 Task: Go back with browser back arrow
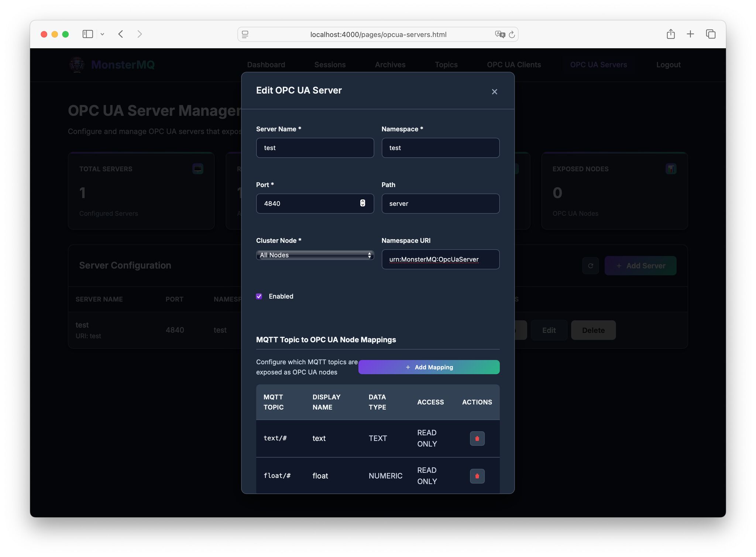(x=121, y=34)
